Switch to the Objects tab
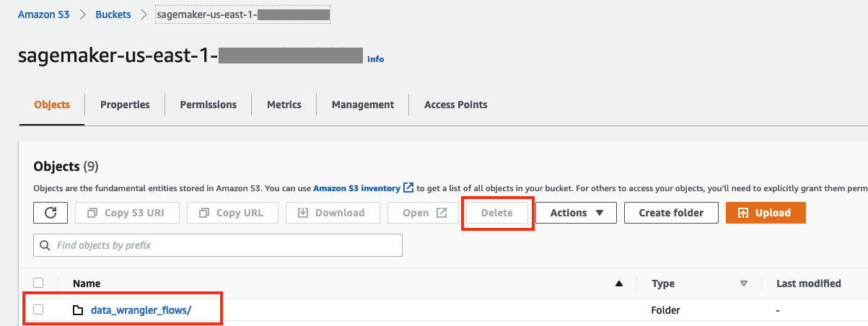Image resolution: width=868 pixels, height=326 pixels. 52,105
